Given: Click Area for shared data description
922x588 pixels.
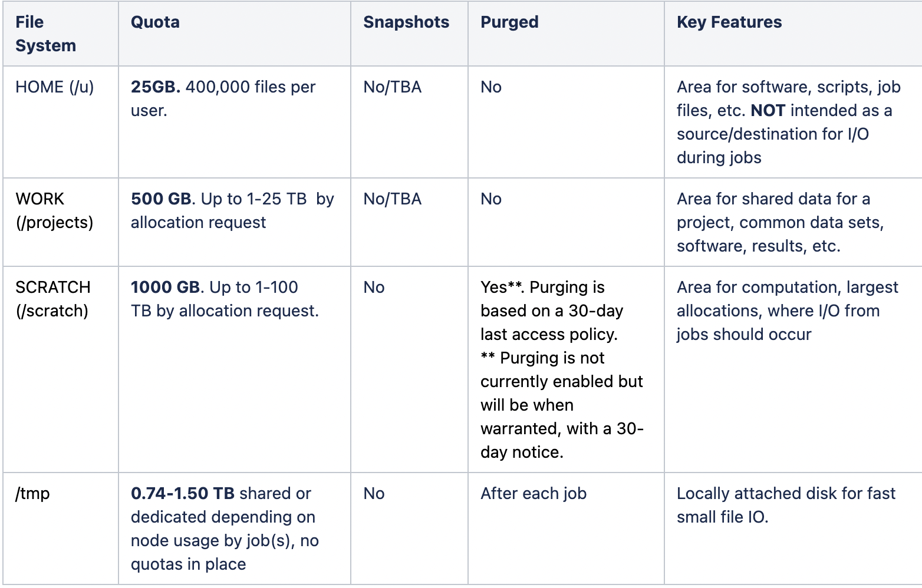Looking at the screenshot, I should (780, 222).
